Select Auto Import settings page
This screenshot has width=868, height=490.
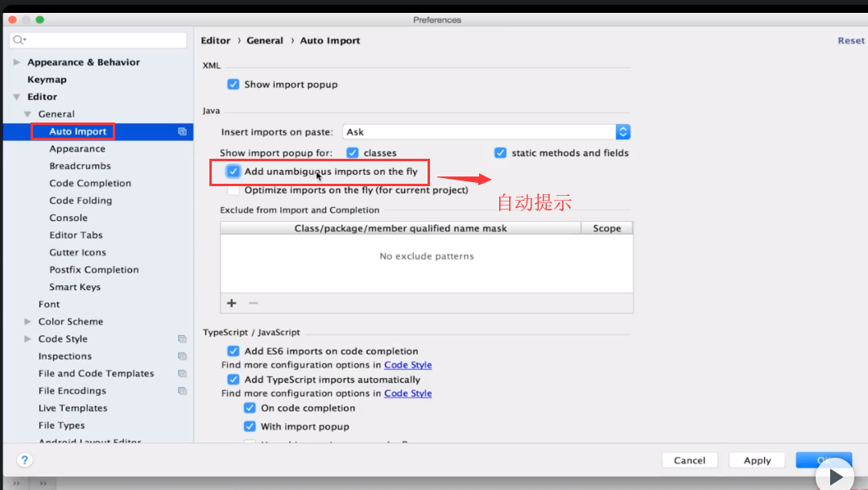click(77, 131)
